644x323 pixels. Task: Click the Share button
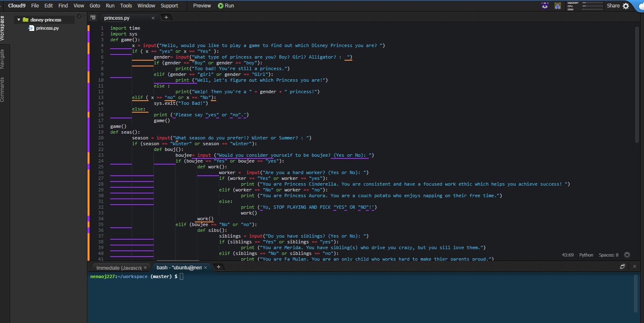click(613, 6)
